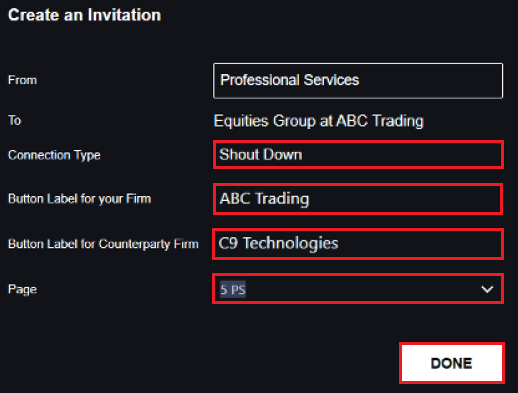
Task: Place cursor on word Services in From field
Action: click(x=331, y=80)
